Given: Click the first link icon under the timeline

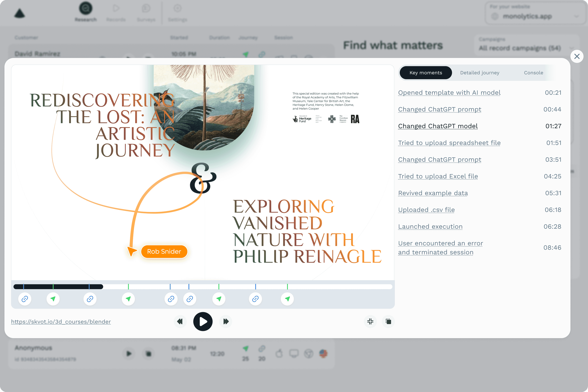Looking at the screenshot, I should (x=25, y=299).
